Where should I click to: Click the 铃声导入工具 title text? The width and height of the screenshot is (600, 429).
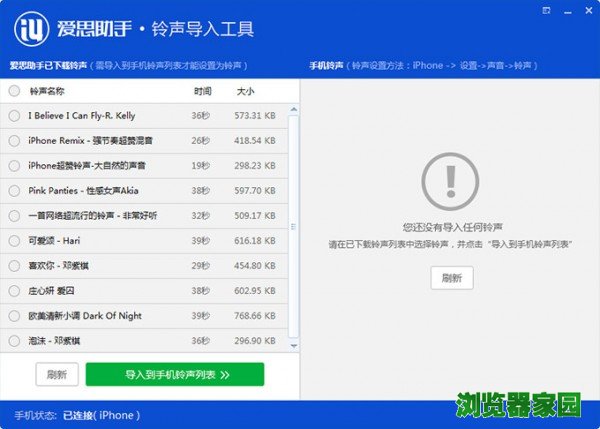(203, 29)
